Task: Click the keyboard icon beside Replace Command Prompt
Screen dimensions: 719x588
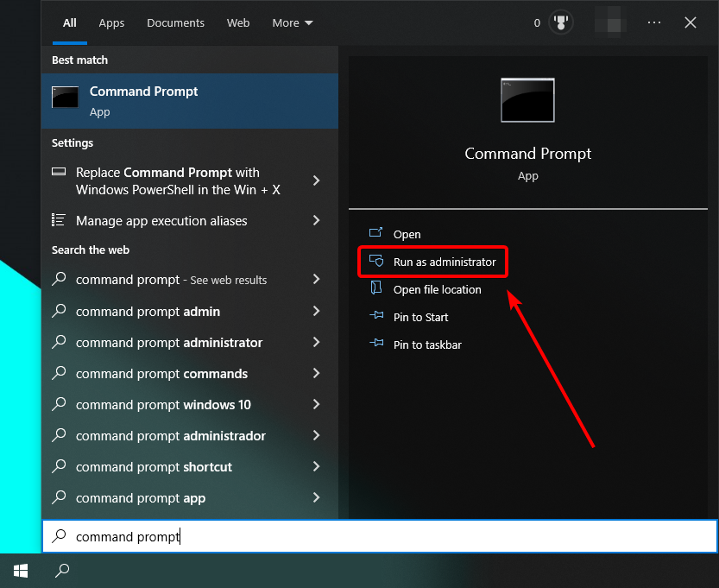Action: [x=59, y=172]
